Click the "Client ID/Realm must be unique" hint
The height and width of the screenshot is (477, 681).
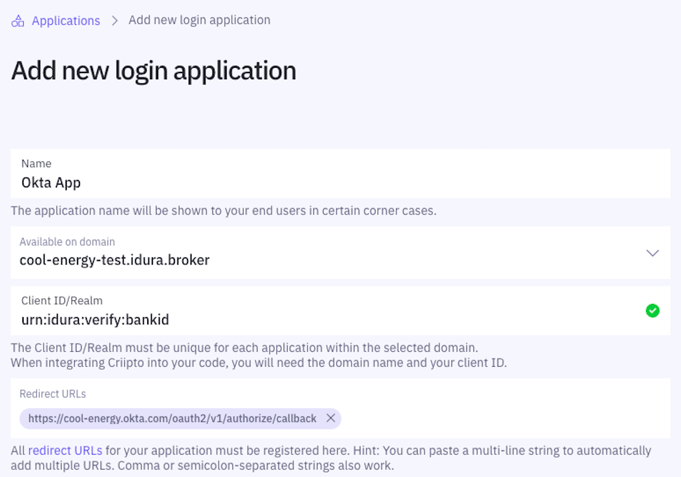coord(245,348)
